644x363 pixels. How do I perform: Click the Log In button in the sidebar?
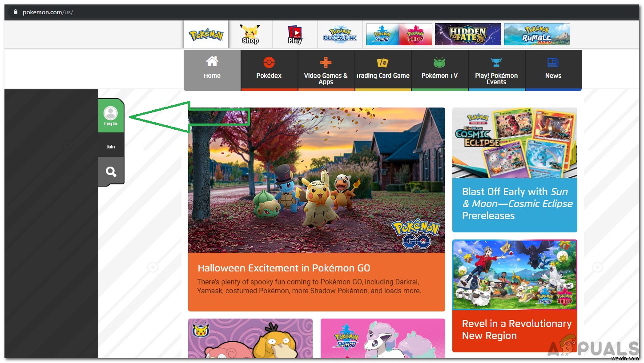click(x=111, y=116)
